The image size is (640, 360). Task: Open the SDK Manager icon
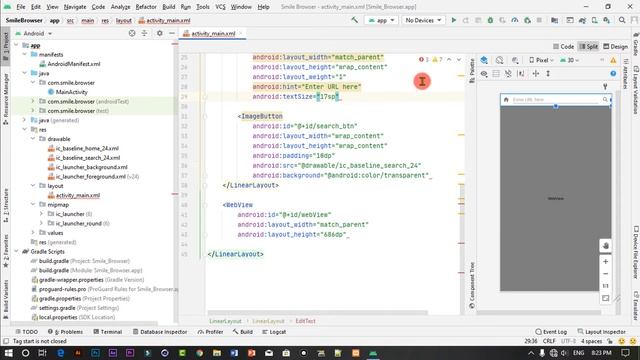pyautogui.click(x=607, y=20)
